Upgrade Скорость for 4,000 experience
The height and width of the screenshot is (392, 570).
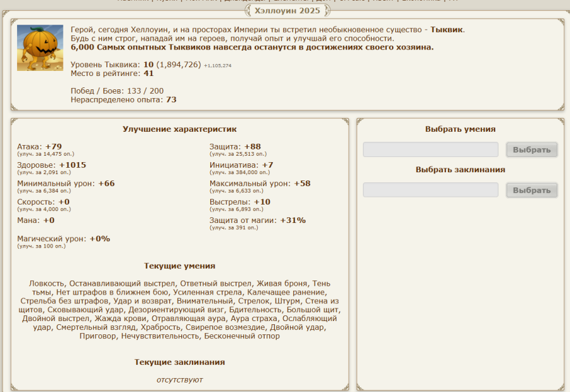44,209
